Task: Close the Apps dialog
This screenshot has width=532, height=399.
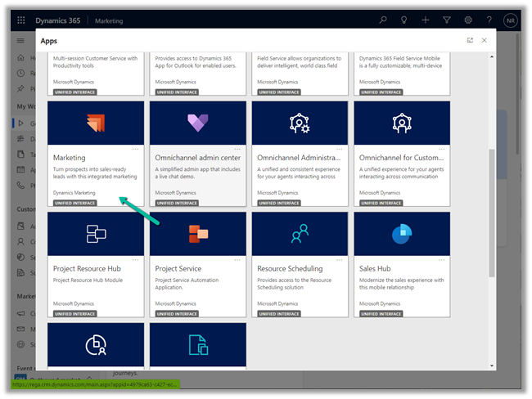Action: pyautogui.click(x=485, y=40)
